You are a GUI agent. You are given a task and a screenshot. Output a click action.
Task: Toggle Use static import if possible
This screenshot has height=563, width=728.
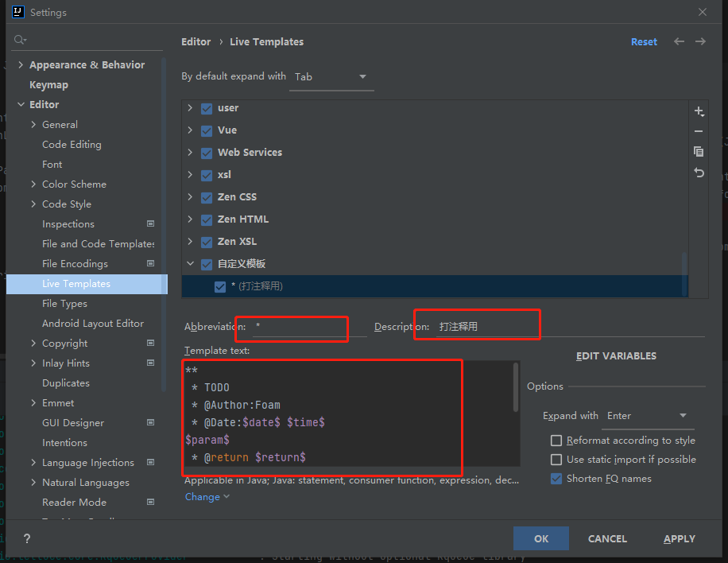pyautogui.click(x=556, y=460)
